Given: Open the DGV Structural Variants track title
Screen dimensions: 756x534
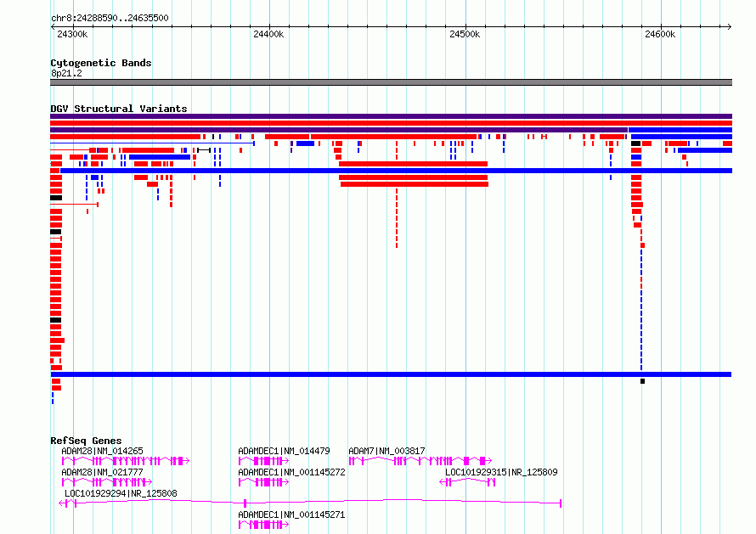Looking at the screenshot, I should point(119,109).
